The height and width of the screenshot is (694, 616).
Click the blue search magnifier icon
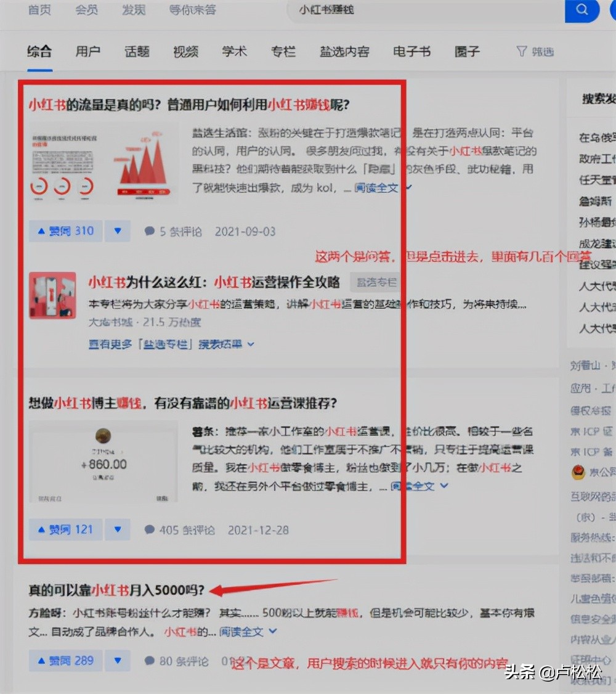pos(582,10)
